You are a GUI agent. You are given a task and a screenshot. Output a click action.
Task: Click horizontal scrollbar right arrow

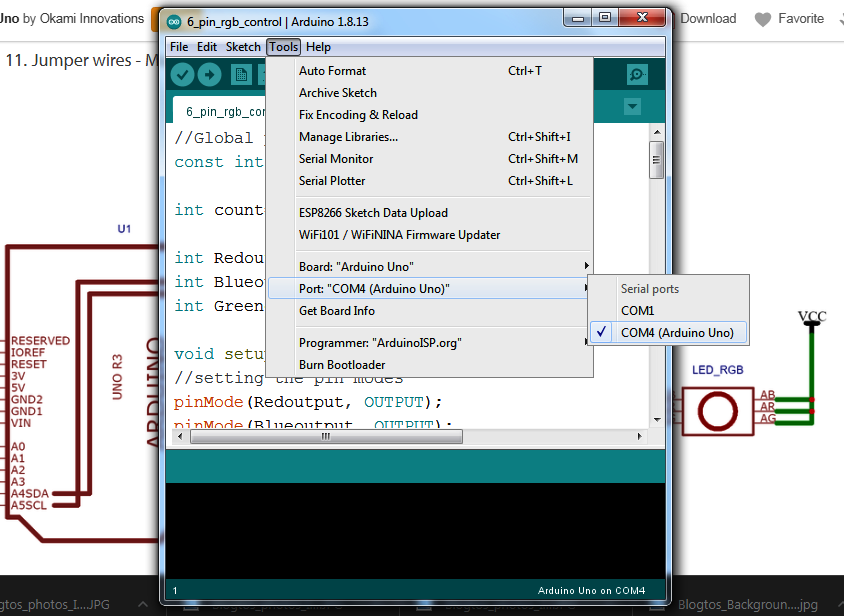point(639,437)
